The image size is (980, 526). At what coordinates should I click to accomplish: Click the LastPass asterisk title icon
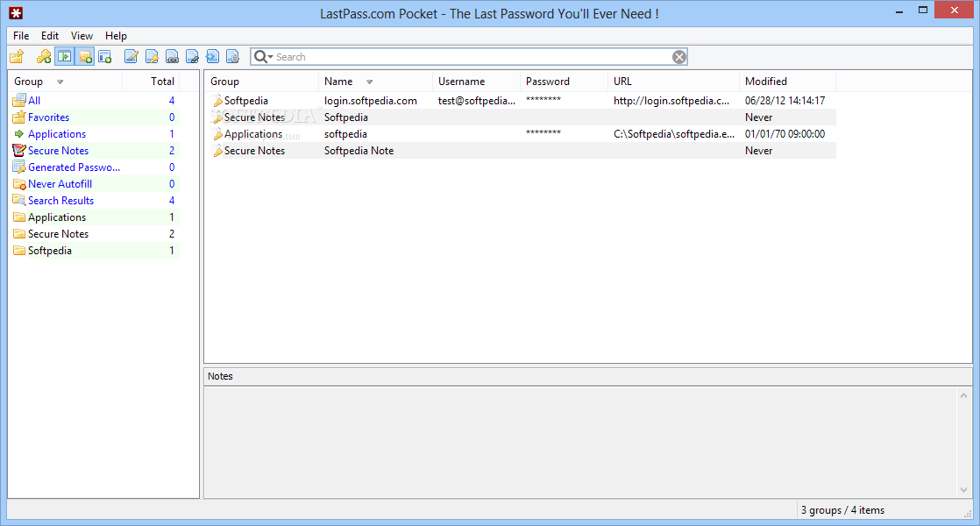17,13
